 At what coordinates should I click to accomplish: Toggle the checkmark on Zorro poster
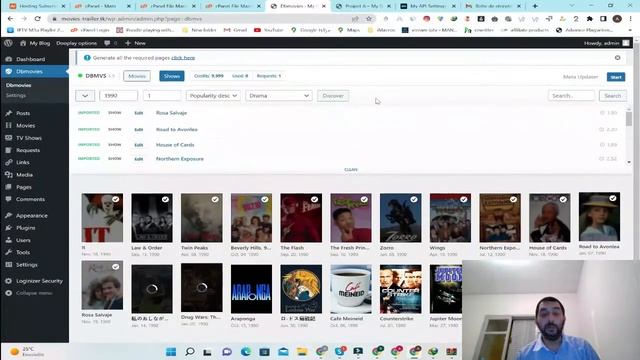414,199
